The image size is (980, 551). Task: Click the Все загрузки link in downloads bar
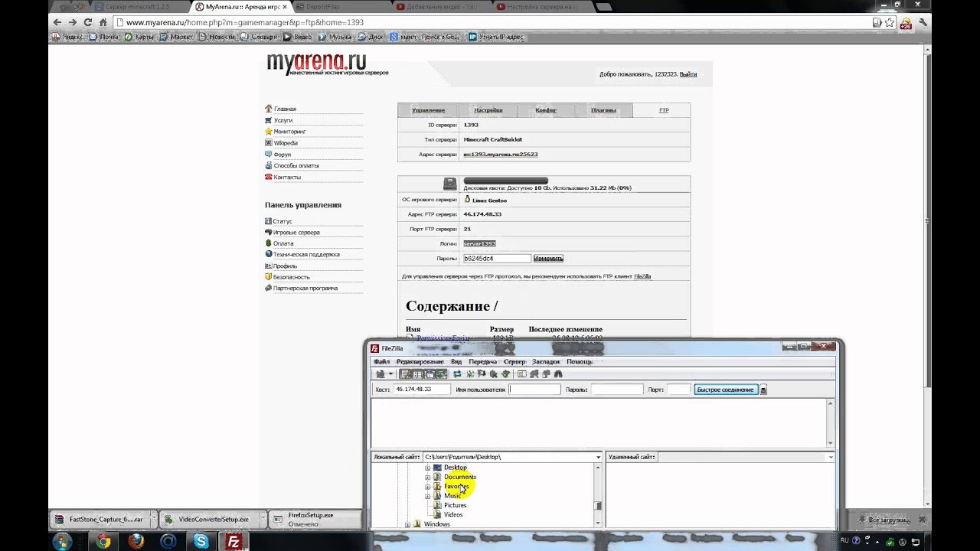(x=889, y=520)
